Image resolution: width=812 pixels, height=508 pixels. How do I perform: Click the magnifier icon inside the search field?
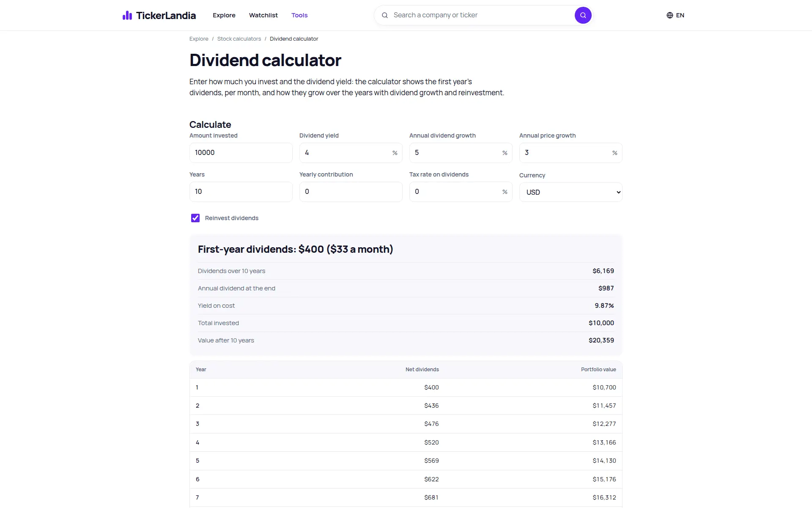click(x=385, y=15)
